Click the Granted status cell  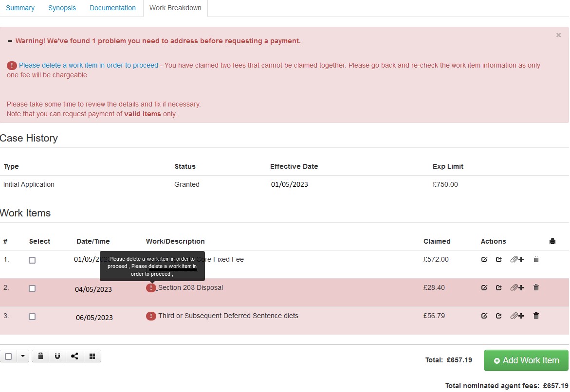click(x=187, y=184)
